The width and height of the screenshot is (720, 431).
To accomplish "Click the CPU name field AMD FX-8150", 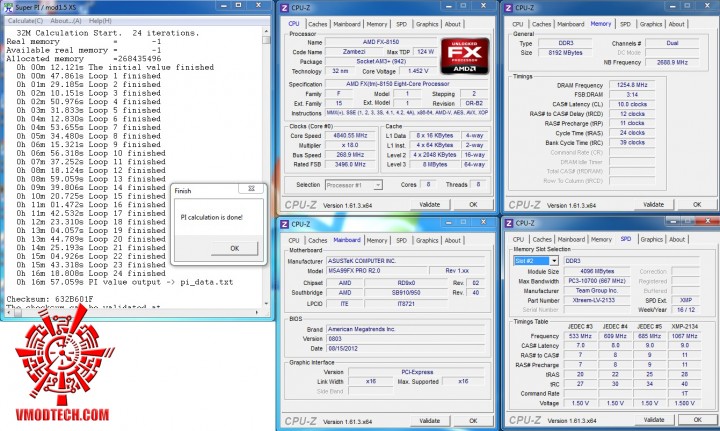I will tap(381, 42).
